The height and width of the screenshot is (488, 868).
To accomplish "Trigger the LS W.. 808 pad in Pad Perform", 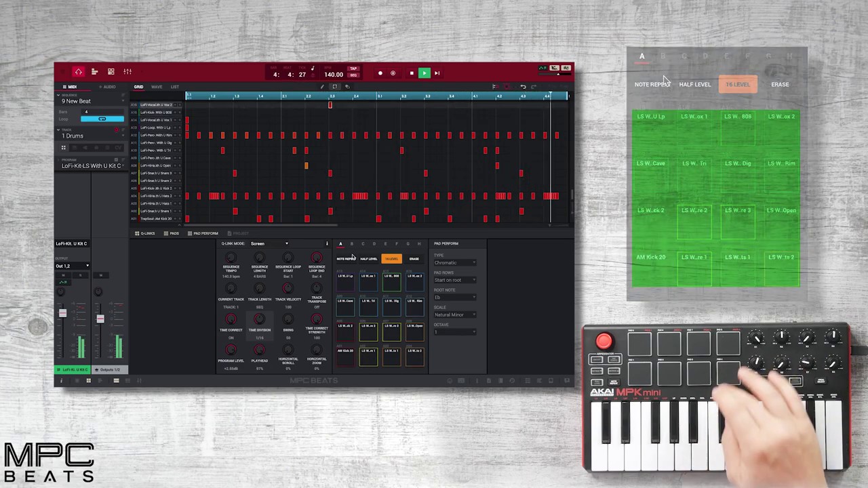I will click(391, 282).
